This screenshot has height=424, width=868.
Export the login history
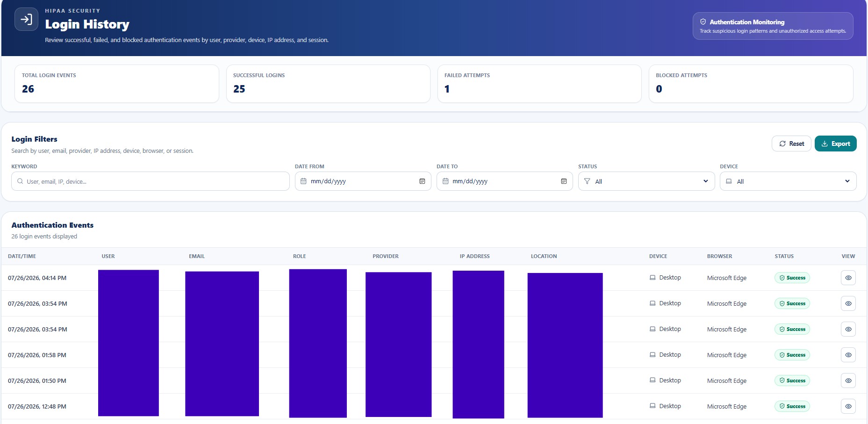pyautogui.click(x=836, y=144)
